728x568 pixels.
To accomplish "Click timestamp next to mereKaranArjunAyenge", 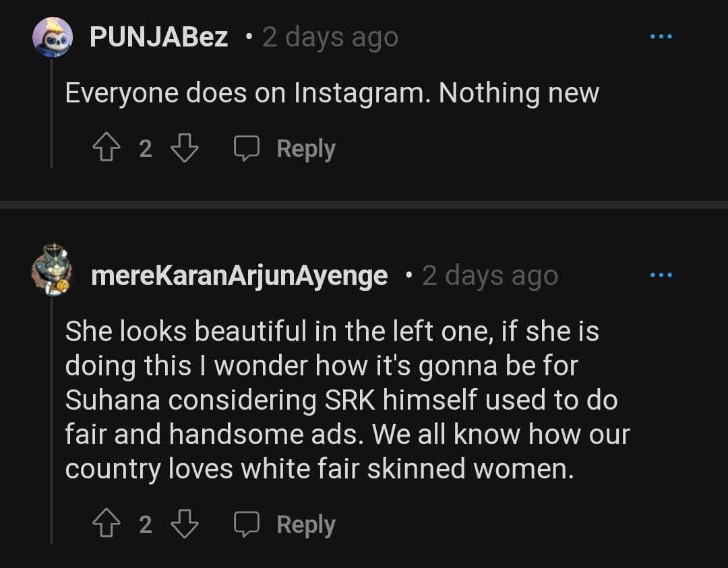I will [x=490, y=276].
